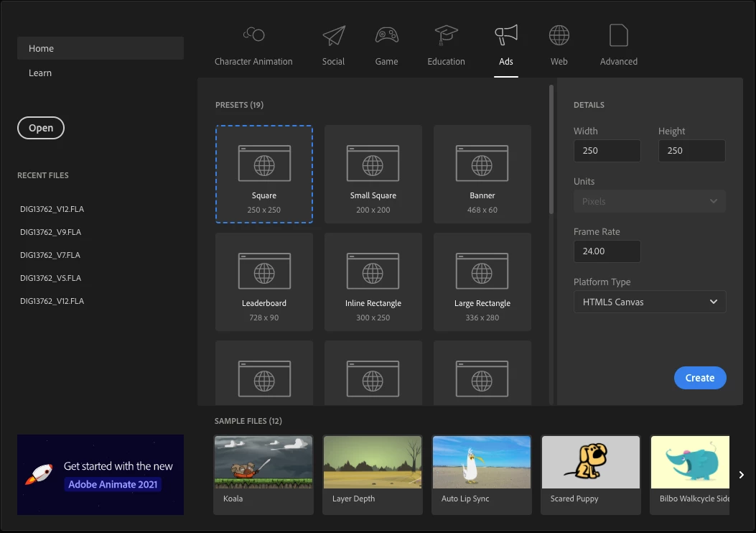Pick the Game controller icon
Viewport: 756px width, 533px height.
[387, 34]
